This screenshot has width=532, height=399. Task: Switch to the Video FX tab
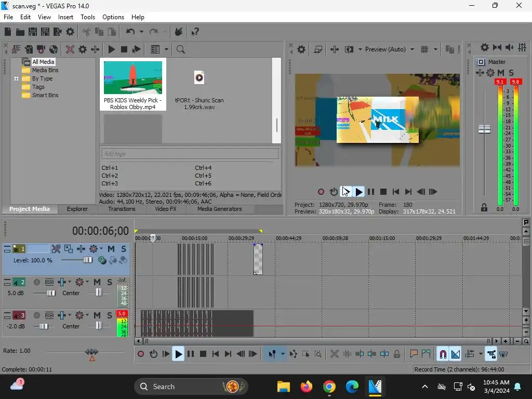(166, 209)
